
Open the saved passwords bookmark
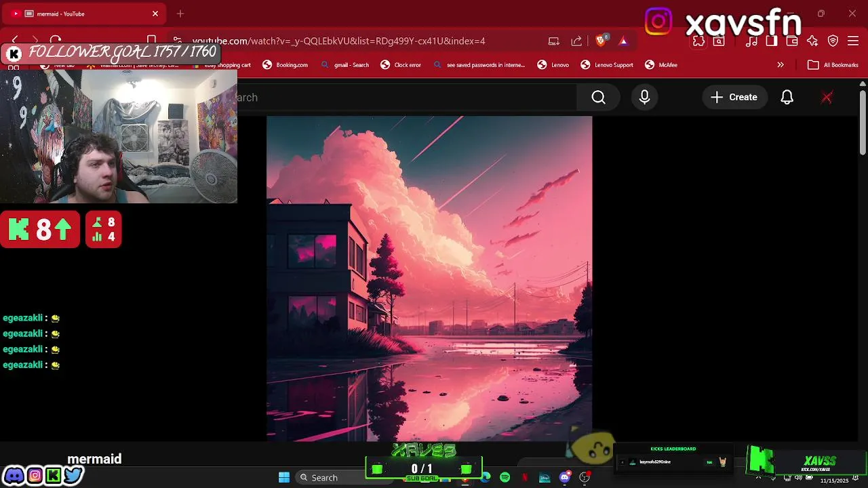[x=479, y=65]
